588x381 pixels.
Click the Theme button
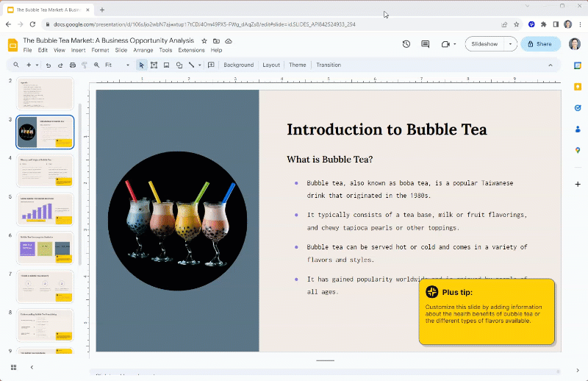tap(298, 65)
